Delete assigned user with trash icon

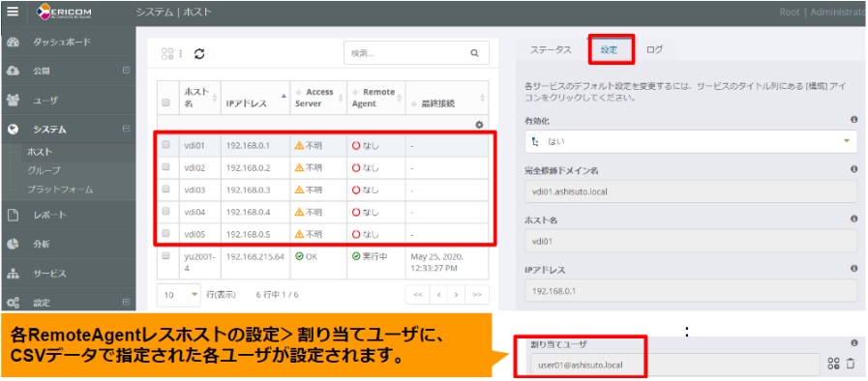tap(851, 364)
